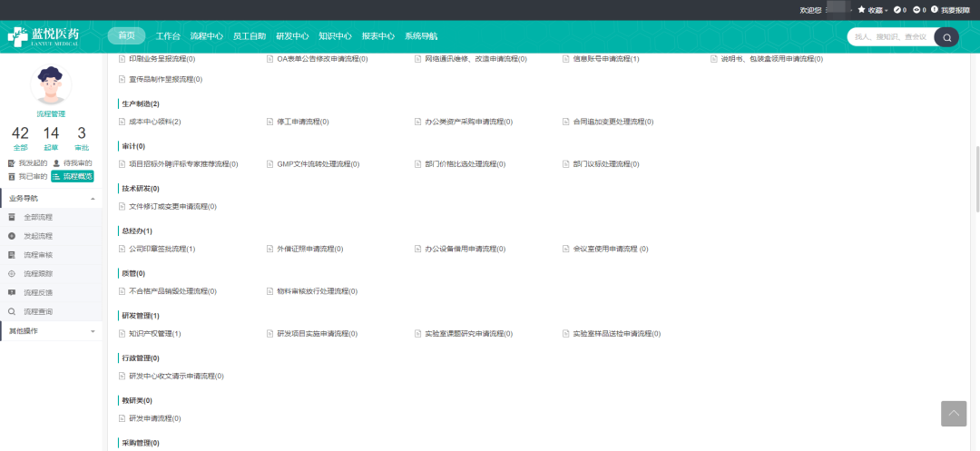Image resolution: width=980 pixels, height=451 pixels.
Task: Open the 报表中心 menu
Action: tap(378, 36)
